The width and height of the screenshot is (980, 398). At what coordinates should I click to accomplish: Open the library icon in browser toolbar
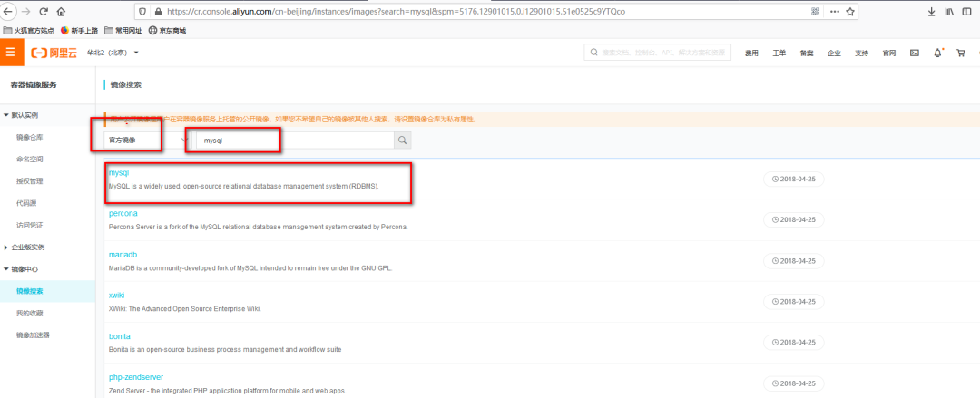949,11
